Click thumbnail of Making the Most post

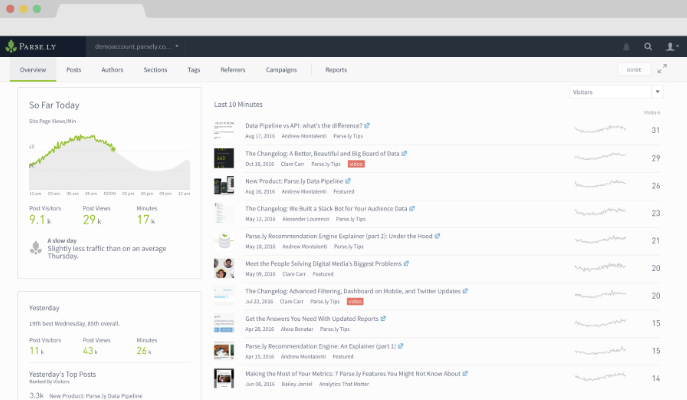click(x=224, y=378)
